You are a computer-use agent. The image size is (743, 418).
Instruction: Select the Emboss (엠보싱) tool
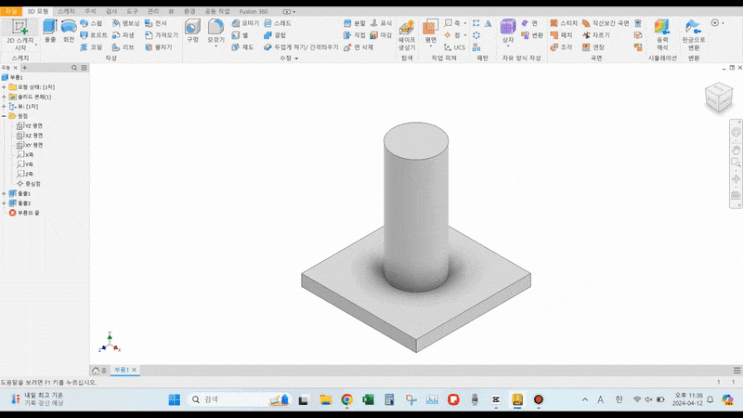pyautogui.click(x=126, y=23)
